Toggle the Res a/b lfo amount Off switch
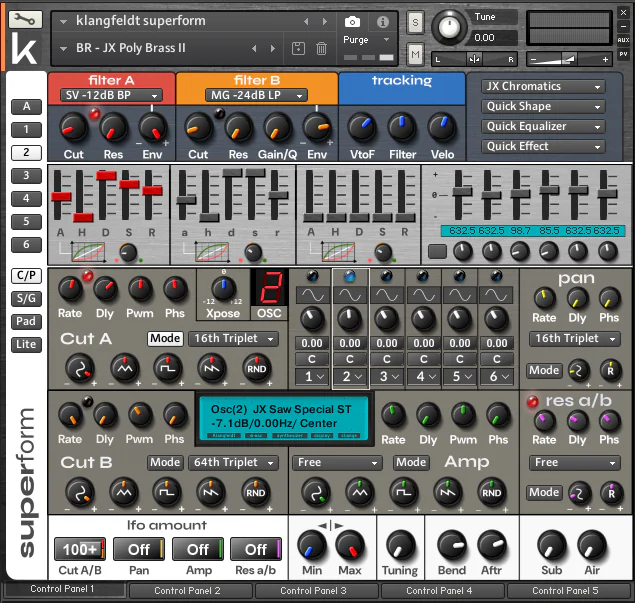Screen dimensions: 635x603 point(256,549)
